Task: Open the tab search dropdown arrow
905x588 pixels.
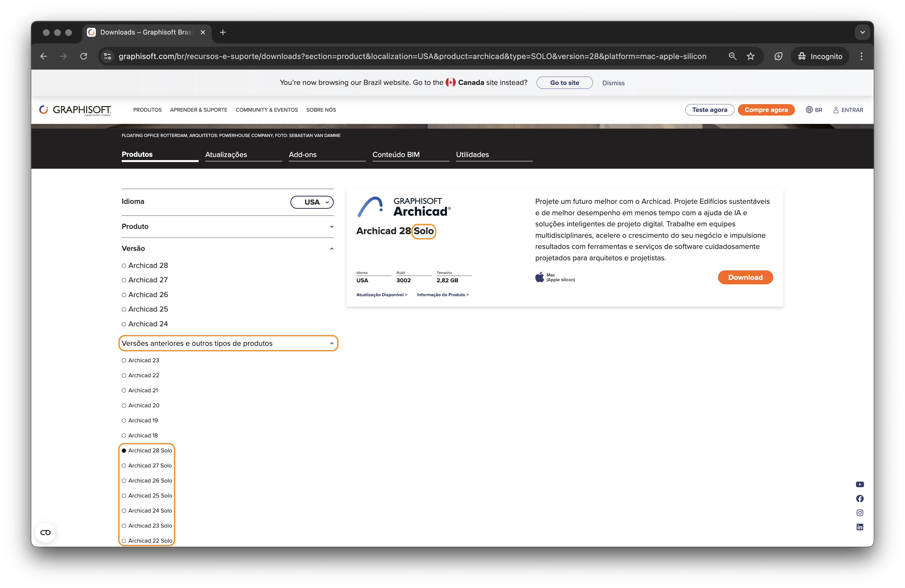Action: 862,32
